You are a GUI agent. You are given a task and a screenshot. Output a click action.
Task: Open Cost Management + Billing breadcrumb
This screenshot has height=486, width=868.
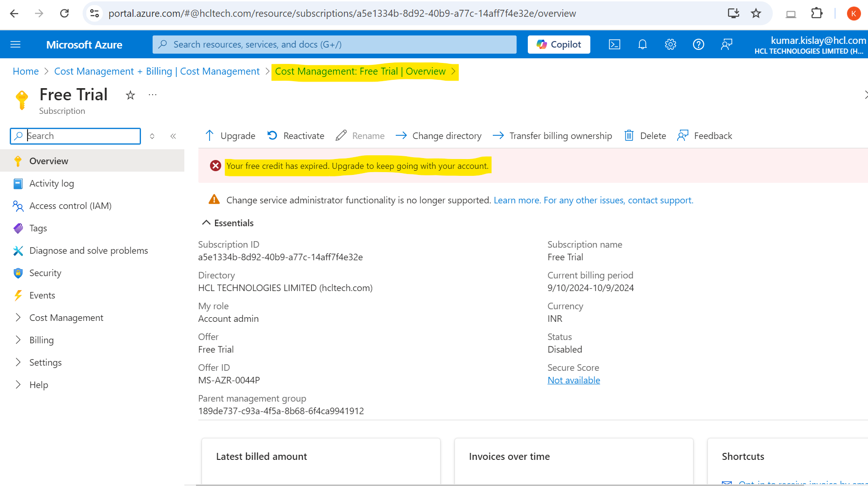[x=157, y=71]
